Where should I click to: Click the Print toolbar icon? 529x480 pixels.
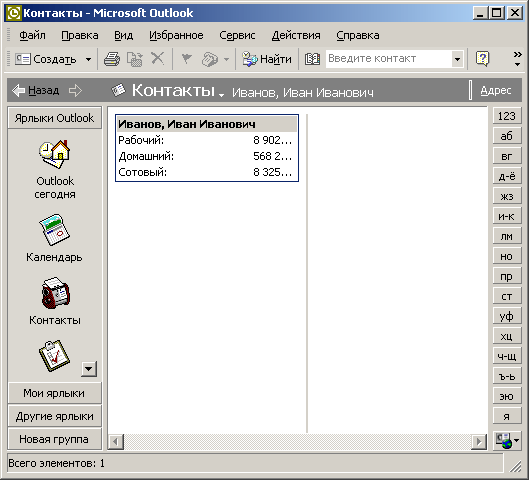pyautogui.click(x=112, y=59)
